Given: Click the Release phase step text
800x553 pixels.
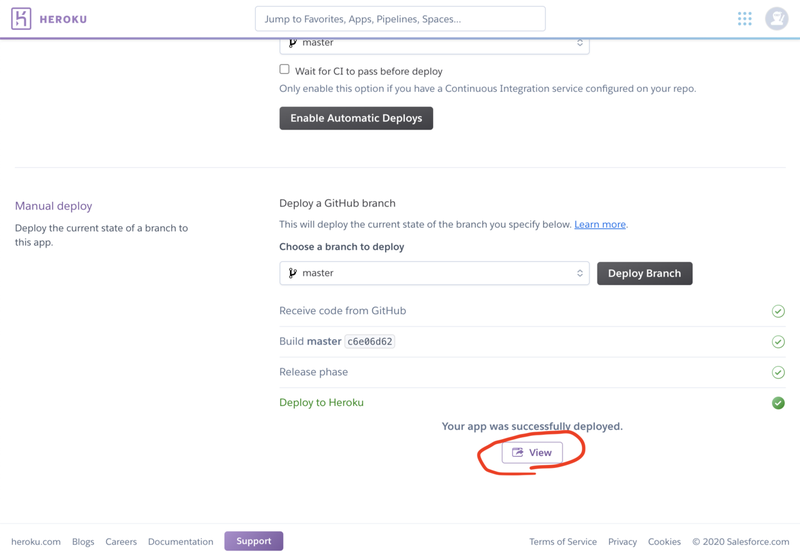Looking at the screenshot, I should coord(313,372).
